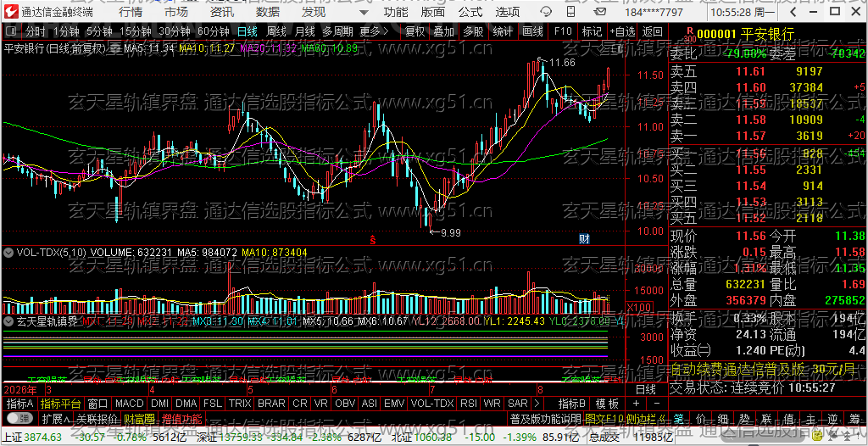Open the 复权 adjustment options

(x=415, y=31)
